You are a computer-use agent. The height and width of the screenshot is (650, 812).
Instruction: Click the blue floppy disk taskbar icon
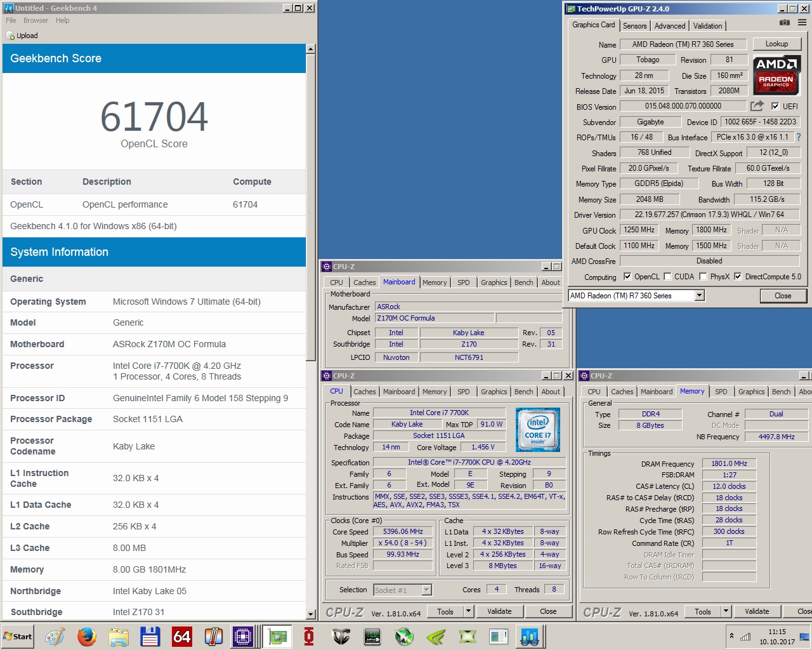pyautogui.click(x=150, y=637)
